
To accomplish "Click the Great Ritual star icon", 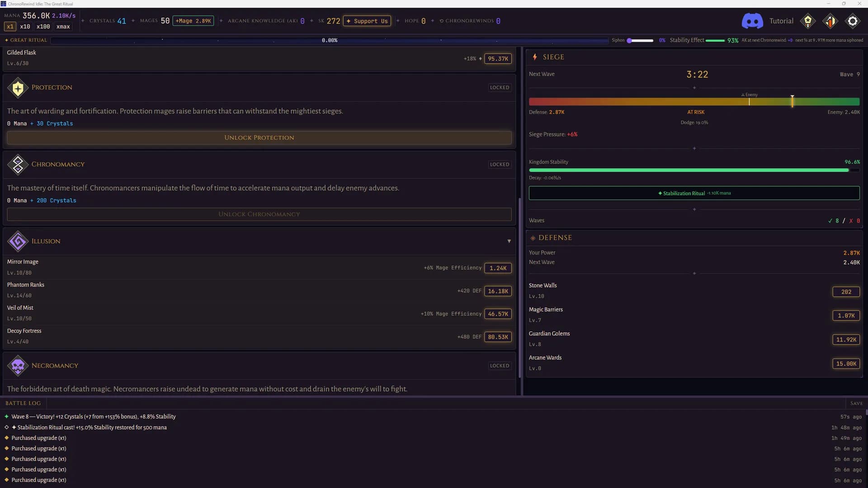I will pyautogui.click(x=7, y=40).
